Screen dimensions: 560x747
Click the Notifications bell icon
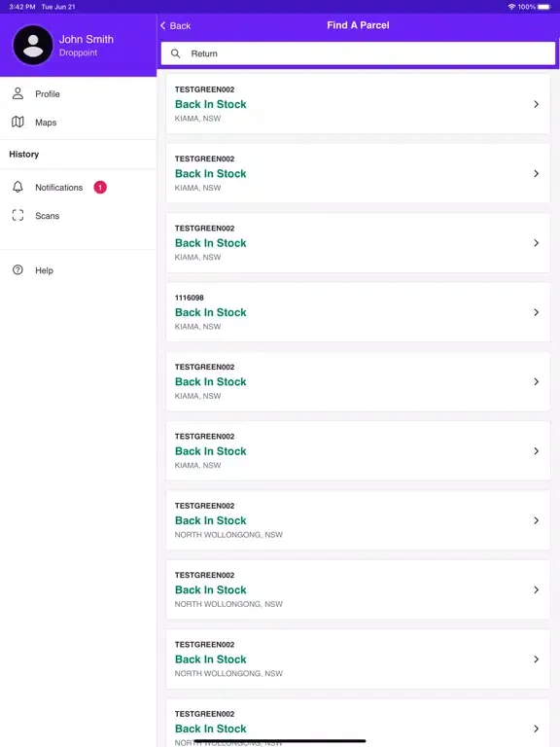click(17, 187)
